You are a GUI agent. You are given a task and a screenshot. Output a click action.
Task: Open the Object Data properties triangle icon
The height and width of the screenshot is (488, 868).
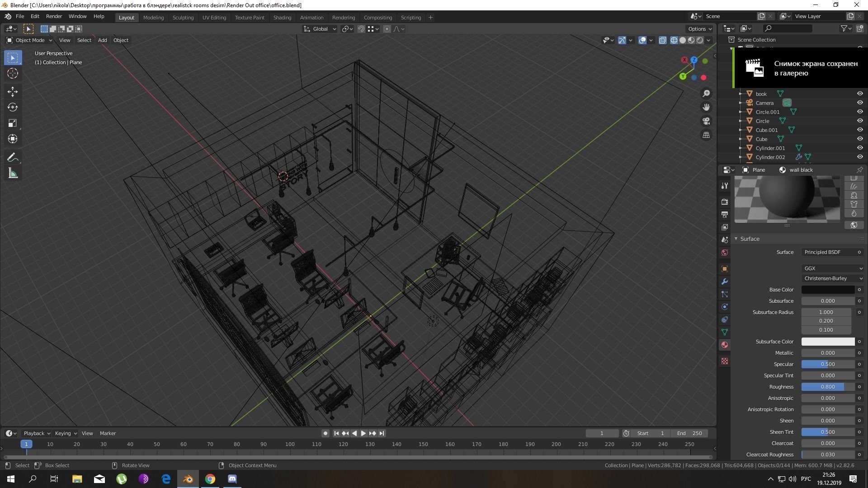(725, 332)
